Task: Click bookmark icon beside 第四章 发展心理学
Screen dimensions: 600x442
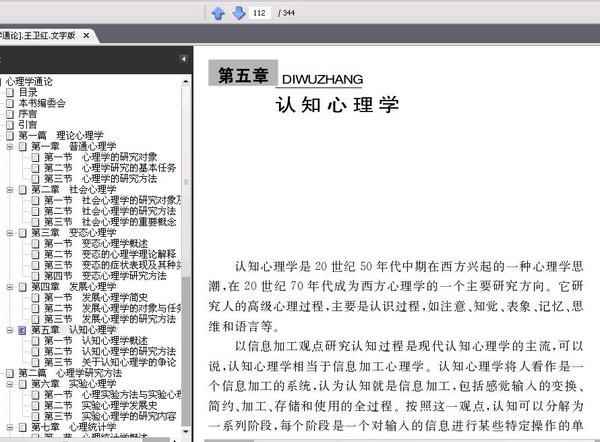Action: click(23, 287)
